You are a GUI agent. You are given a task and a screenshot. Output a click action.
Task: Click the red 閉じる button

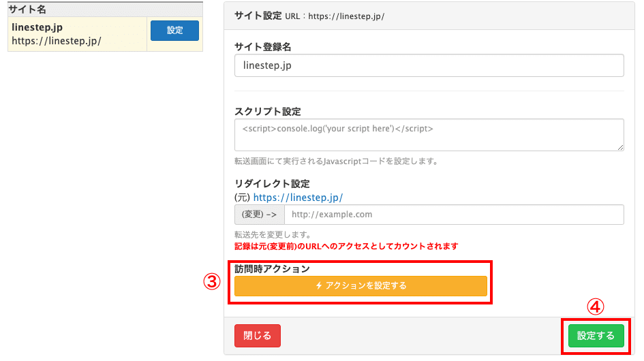point(257,336)
